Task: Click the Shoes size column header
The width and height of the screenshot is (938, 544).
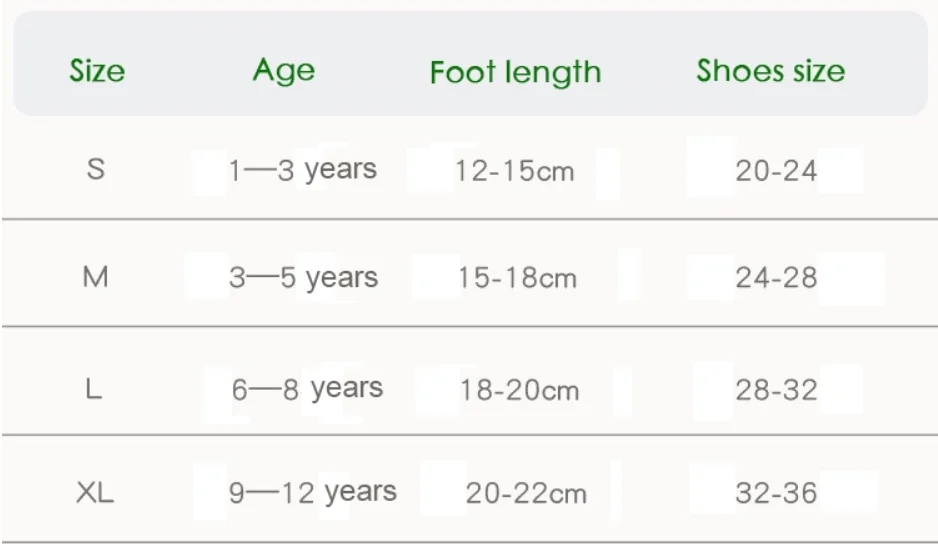Action: click(x=770, y=71)
